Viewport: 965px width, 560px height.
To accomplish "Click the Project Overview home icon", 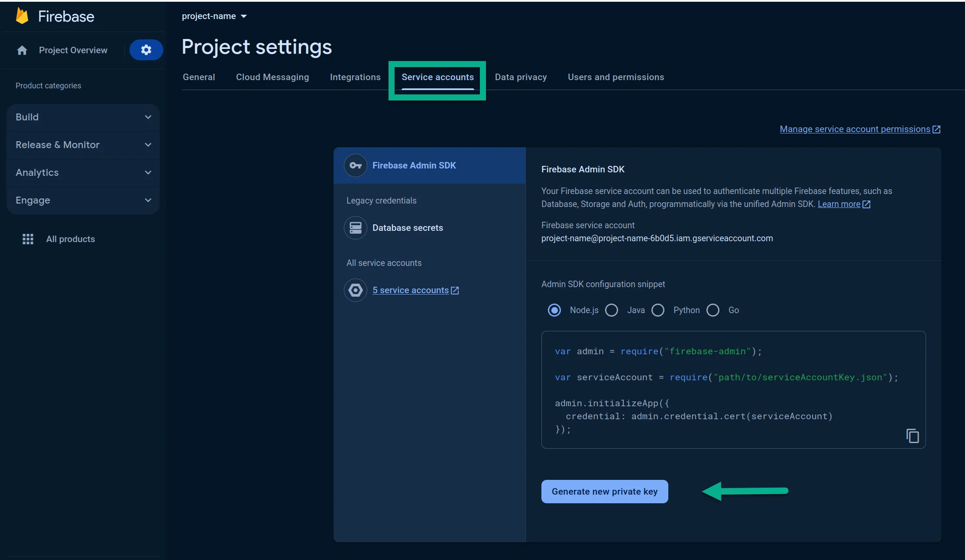I will [x=22, y=50].
